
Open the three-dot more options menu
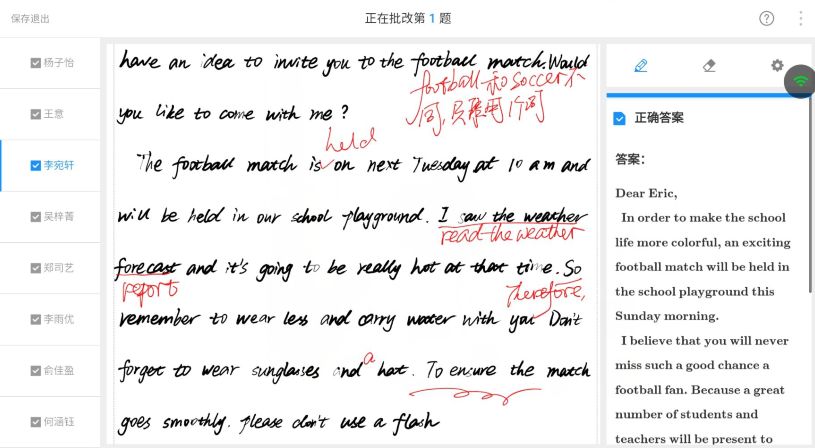coord(800,18)
